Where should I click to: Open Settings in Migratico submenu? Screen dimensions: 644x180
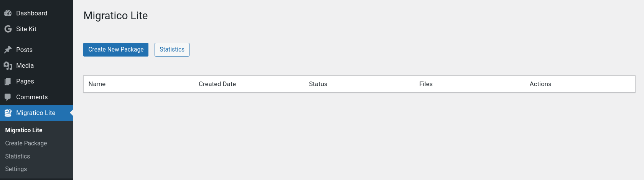click(16, 169)
